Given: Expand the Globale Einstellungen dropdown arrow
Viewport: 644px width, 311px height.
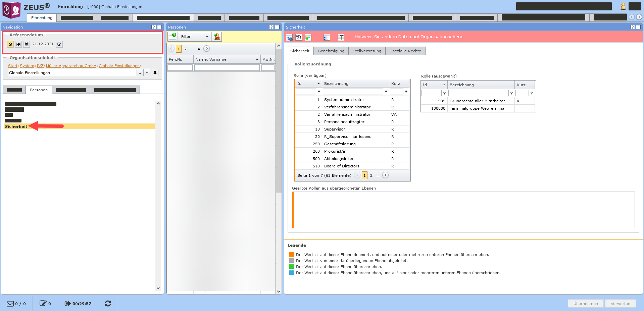Looking at the screenshot, I should (x=147, y=73).
